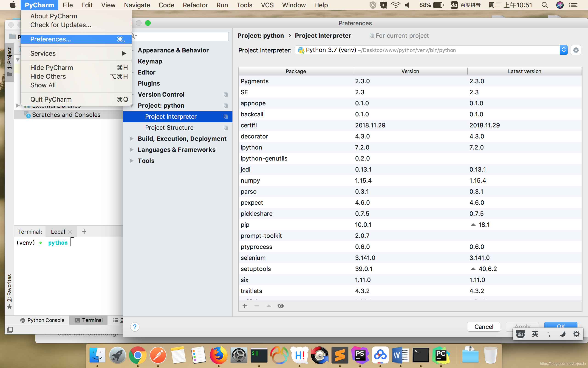
Task: Select the numpy package row
Action: point(410,180)
